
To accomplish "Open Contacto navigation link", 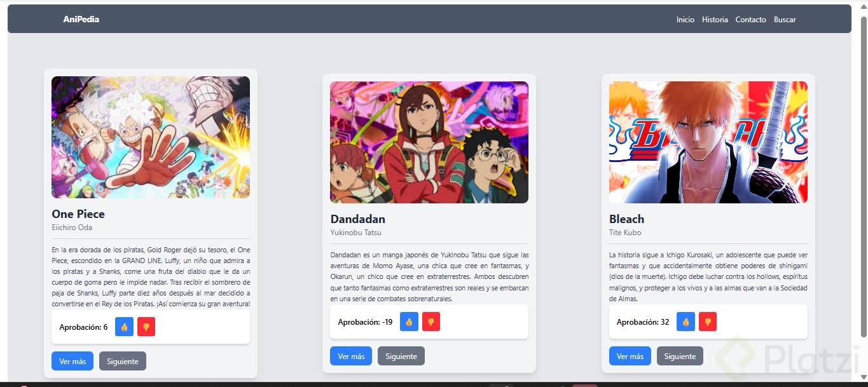I will click(x=751, y=20).
